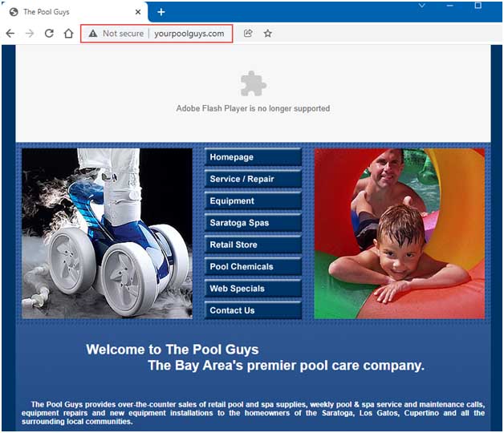Minimize the browser window
Image resolution: width=504 pixels, height=433 pixels.
(450, 6)
